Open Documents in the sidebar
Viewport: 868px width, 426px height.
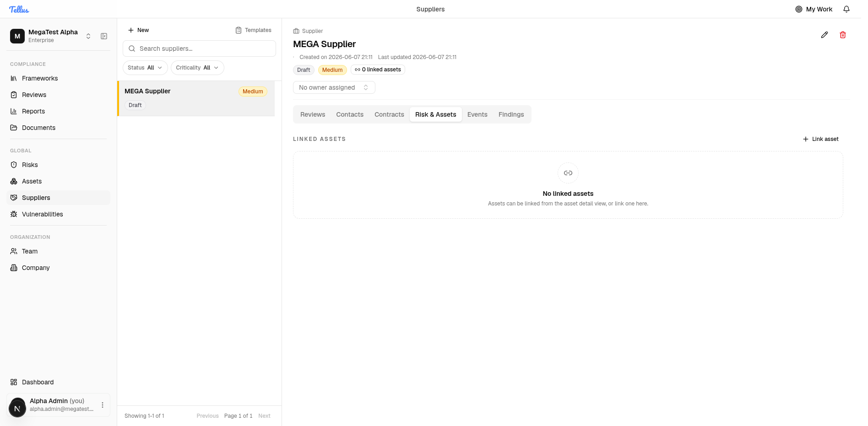click(58, 128)
